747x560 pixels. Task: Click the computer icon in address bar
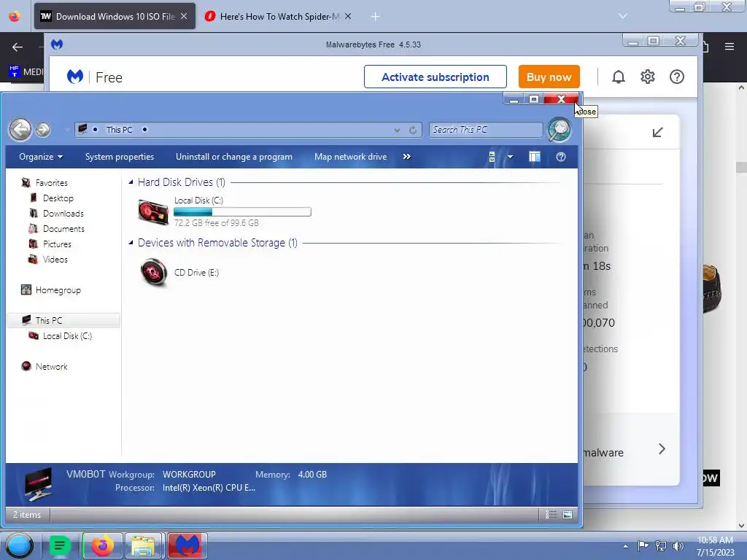(x=83, y=129)
